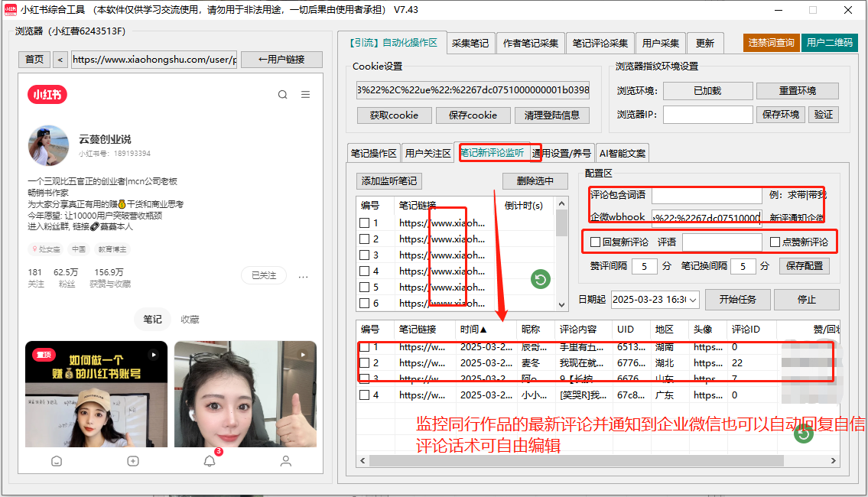Click the notification bell with badge 3

coord(209,460)
